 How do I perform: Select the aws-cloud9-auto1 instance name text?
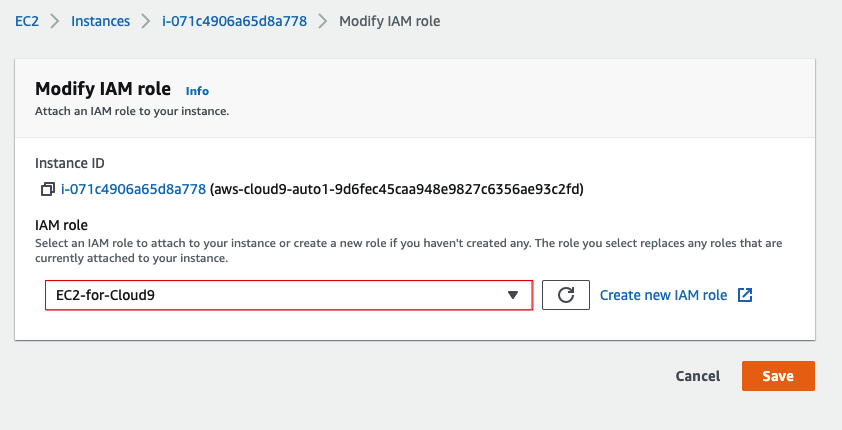pyautogui.click(x=397, y=189)
